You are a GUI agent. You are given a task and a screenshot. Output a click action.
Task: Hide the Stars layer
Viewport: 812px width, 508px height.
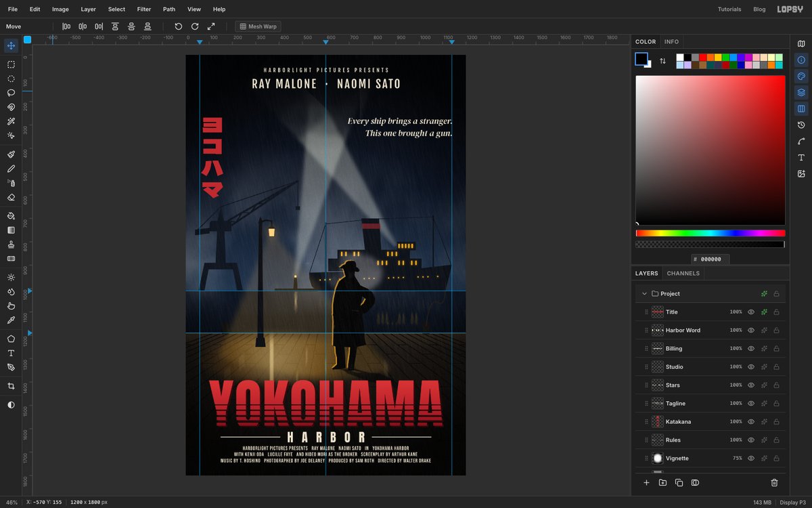(750, 385)
